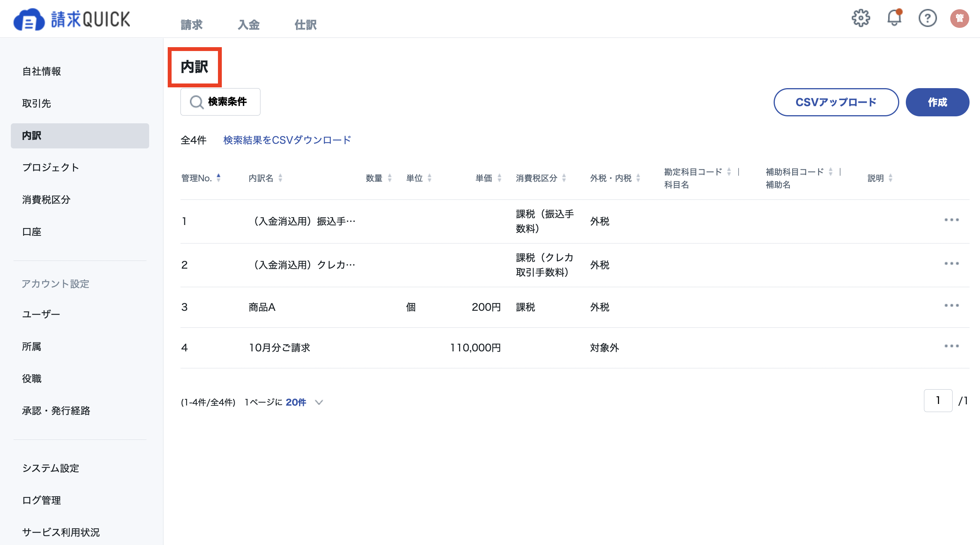Click 課税(クレカ取引手数料) tax cell
The width and height of the screenshot is (980, 545).
pos(545,265)
